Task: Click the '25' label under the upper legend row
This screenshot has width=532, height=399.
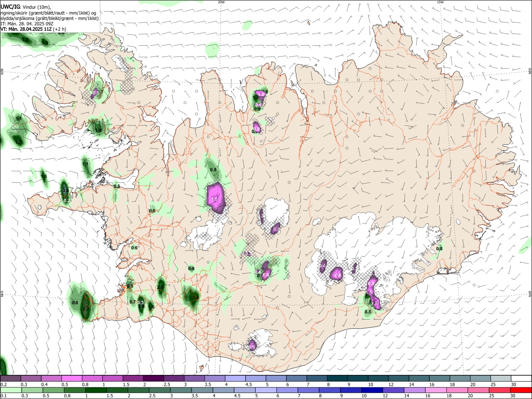Action: coord(493,384)
